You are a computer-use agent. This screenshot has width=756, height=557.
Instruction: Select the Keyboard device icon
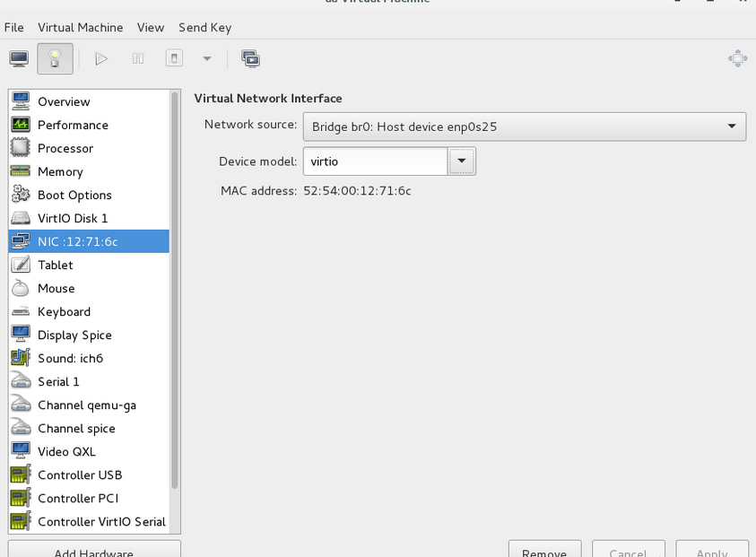[x=21, y=311]
